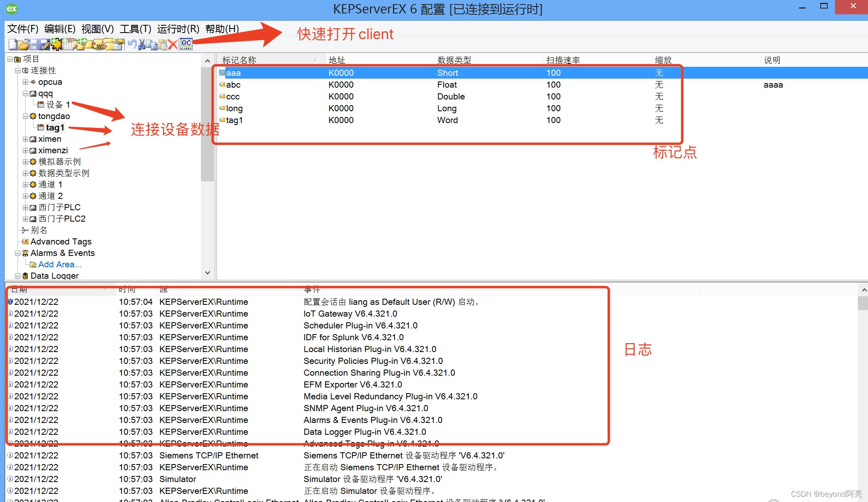
Task: Click the Undo arrow icon
Action: click(132, 44)
